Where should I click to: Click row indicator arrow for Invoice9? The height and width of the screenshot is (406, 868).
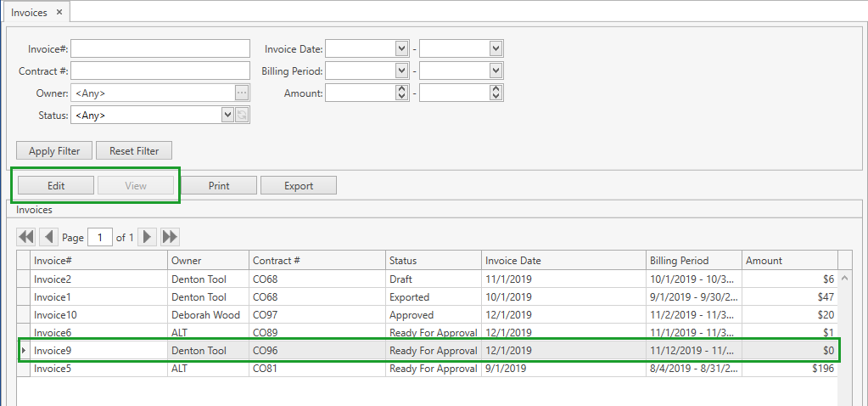(x=24, y=350)
